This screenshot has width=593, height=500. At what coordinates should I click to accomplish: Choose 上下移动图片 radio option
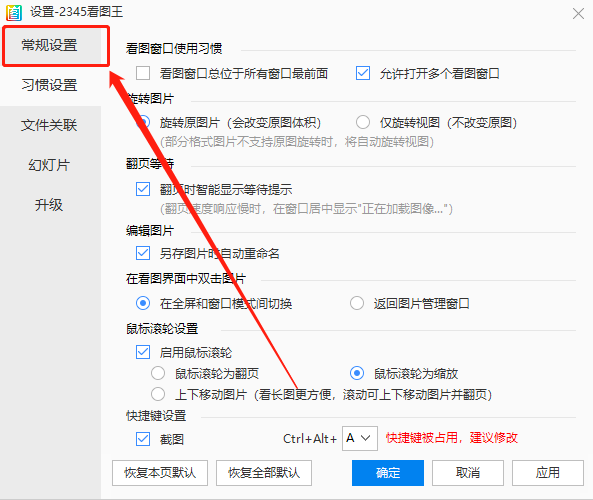158,394
